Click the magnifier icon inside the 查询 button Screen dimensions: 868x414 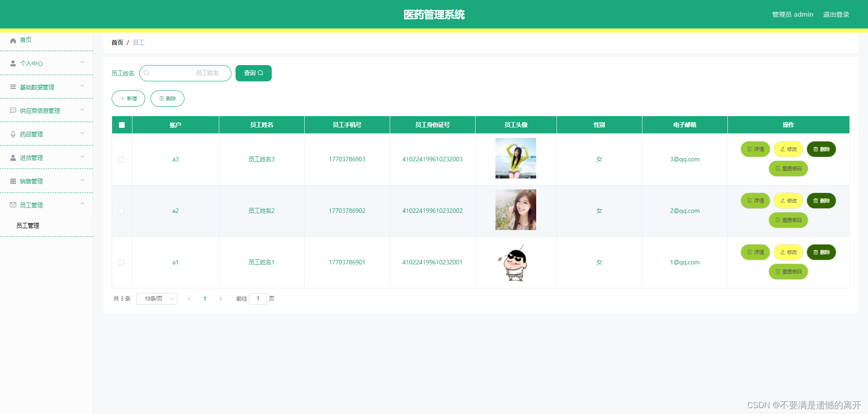pyautogui.click(x=261, y=73)
